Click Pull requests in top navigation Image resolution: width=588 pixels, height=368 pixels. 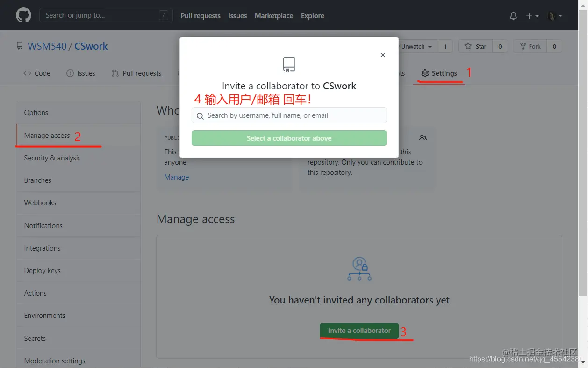[x=201, y=16]
